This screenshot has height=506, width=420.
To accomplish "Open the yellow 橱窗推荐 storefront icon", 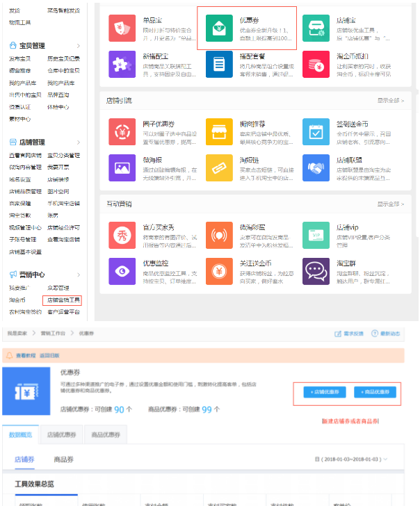I will tap(219, 131).
